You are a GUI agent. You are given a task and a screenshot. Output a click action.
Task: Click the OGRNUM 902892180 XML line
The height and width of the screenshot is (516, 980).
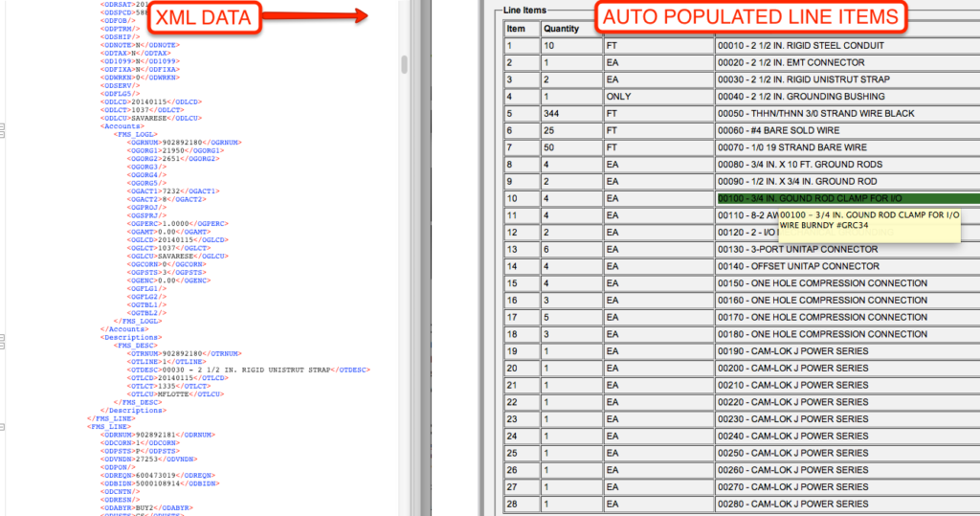pyautogui.click(x=184, y=143)
